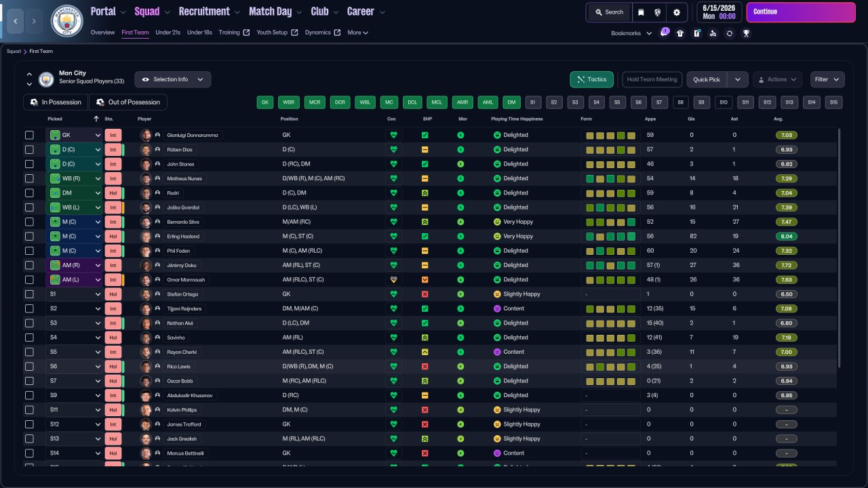Select the checkbox for Erling Haaland

pos(29,237)
